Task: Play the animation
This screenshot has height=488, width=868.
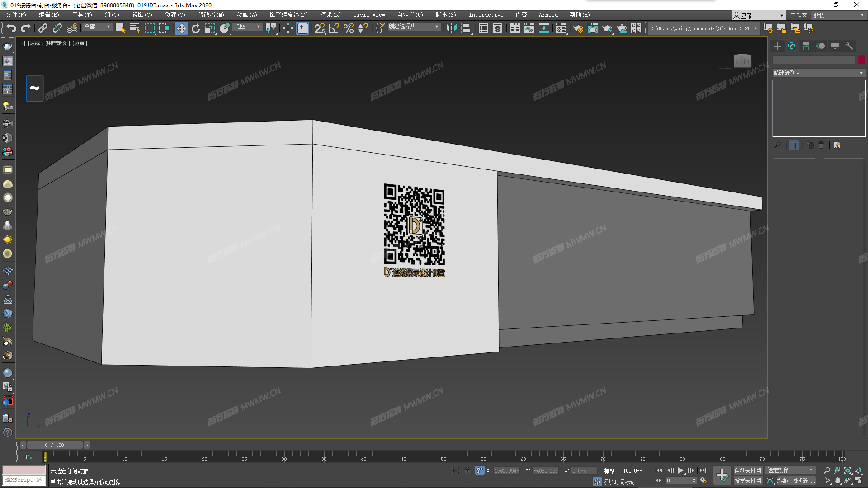Action: (x=680, y=470)
